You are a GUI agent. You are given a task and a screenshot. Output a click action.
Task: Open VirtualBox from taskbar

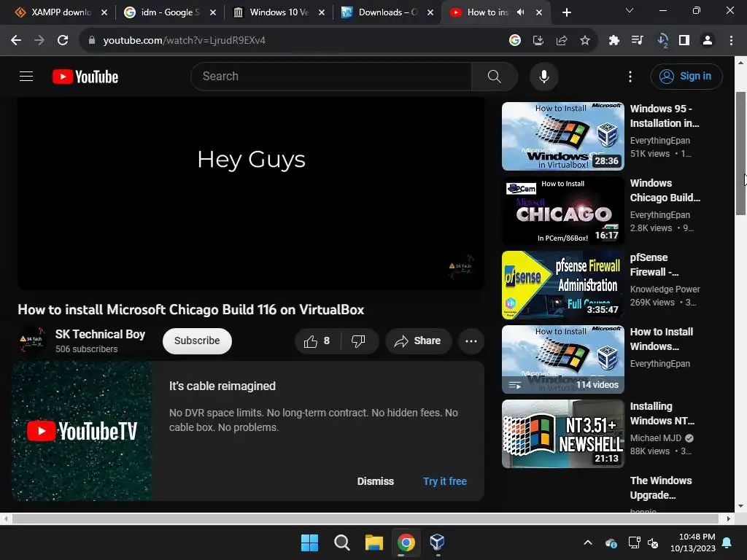[438, 542]
